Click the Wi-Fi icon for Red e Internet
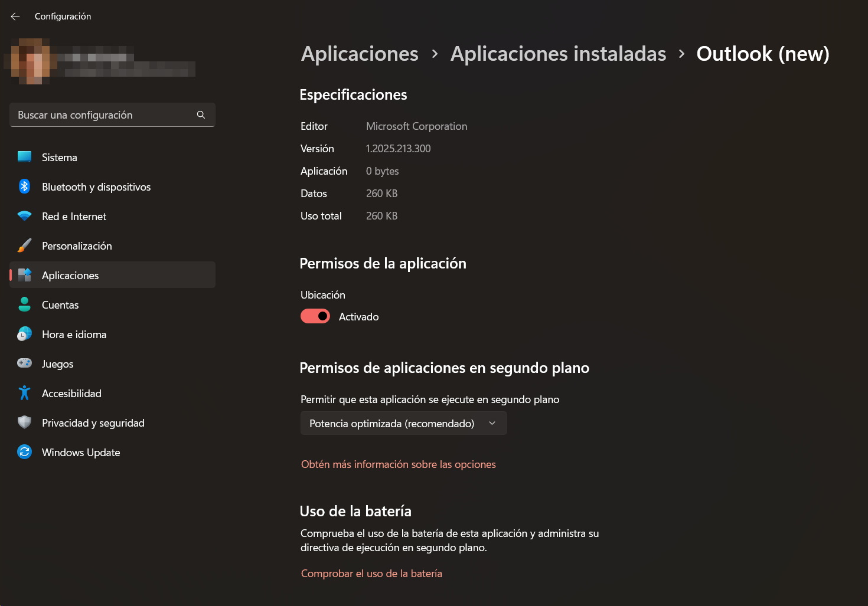Screen dimensions: 868x606 [x=24, y=216]
